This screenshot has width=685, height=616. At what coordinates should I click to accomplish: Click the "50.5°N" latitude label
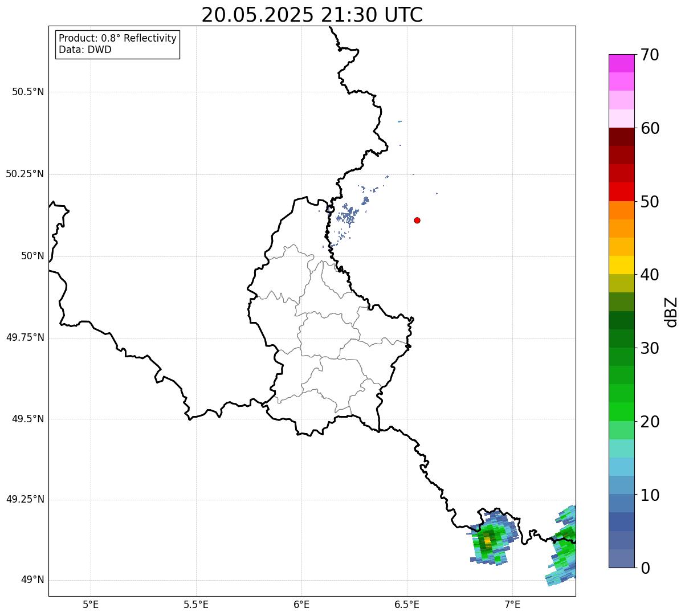[28, 92]
